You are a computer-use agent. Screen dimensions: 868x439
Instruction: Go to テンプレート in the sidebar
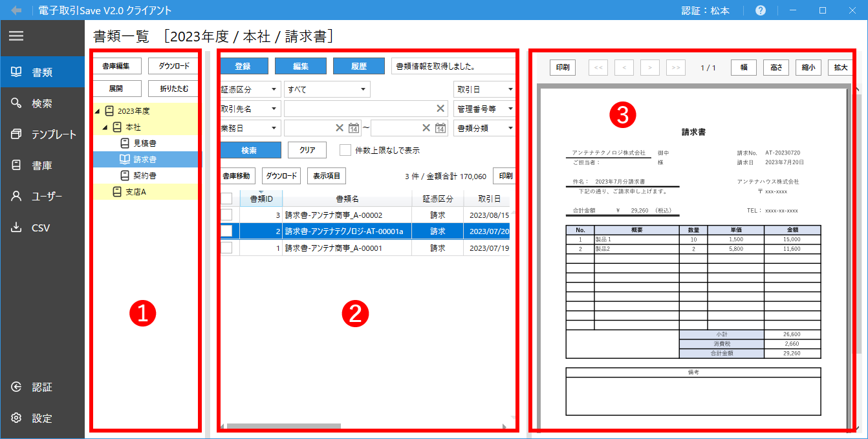42,134
